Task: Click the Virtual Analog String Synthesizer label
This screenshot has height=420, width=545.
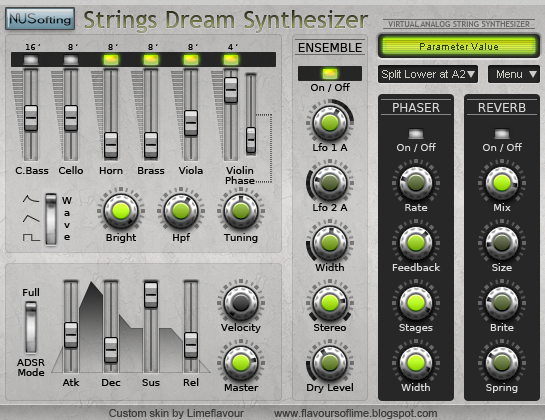Action: pos(459,24)
